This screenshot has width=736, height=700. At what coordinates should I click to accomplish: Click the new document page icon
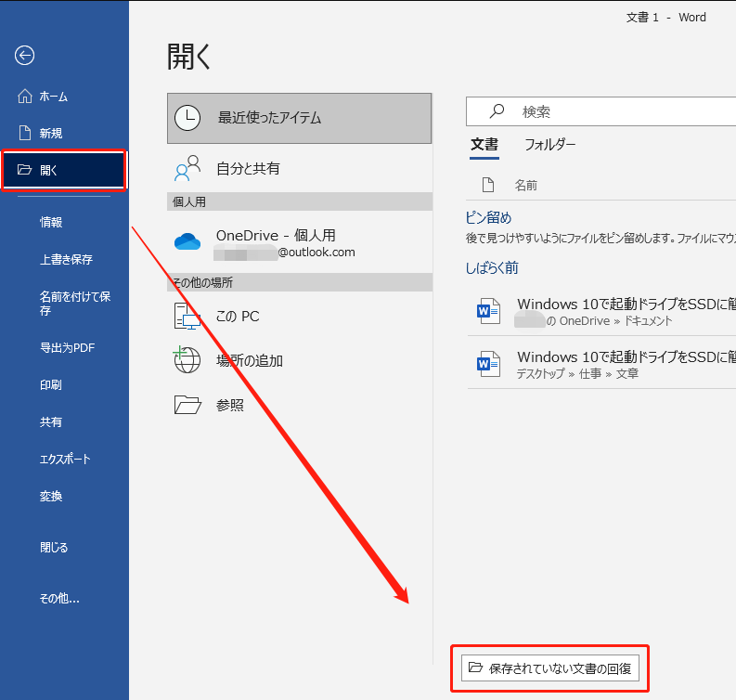click(x=25, y=133)
